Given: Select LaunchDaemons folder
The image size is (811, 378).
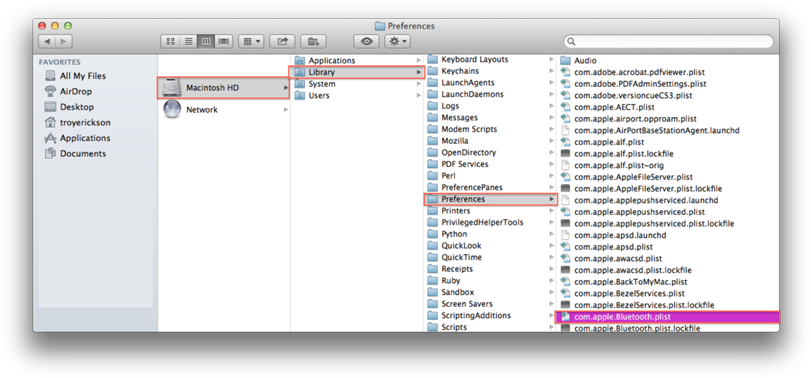Looking at the screenshot, I should (x=490, y=94).
